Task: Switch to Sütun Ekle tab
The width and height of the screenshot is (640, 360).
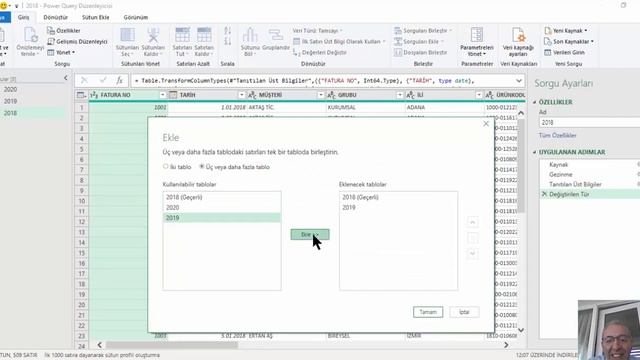Action: 96,18
